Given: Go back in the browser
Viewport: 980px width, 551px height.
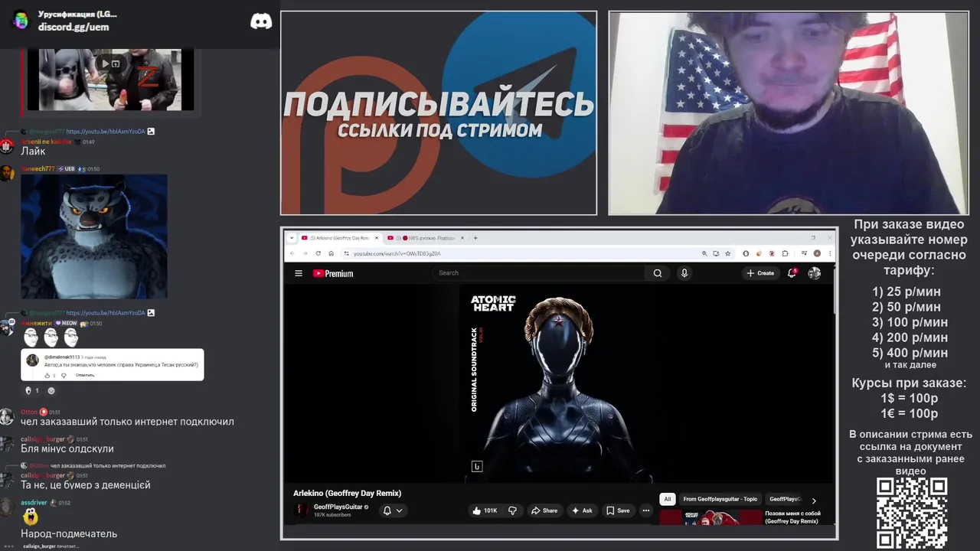Looking at the screenshot, I should [x=292, y=253].
